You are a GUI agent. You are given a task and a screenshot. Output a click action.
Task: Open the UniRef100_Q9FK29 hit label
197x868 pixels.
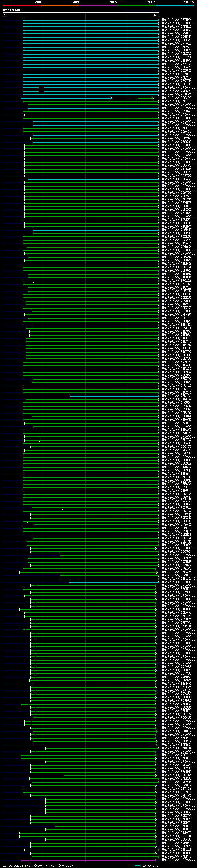pyautogui.click(x=176, y=40)
